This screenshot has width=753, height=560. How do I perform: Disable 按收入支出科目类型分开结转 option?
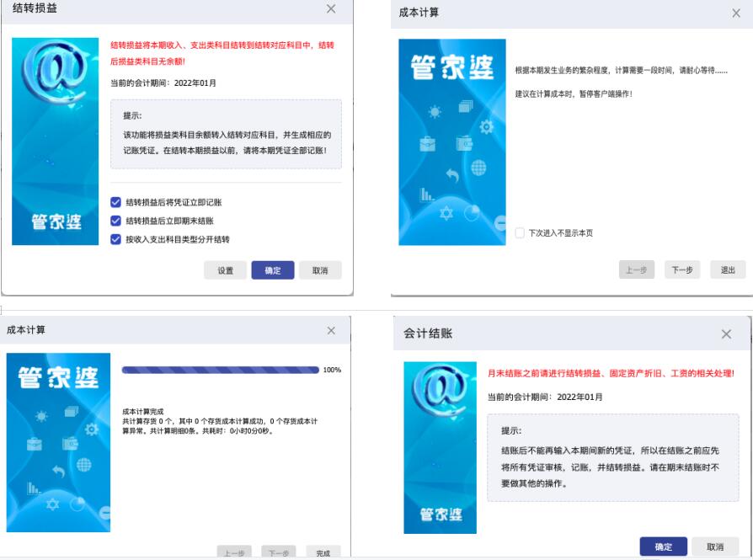coord(115,239)
